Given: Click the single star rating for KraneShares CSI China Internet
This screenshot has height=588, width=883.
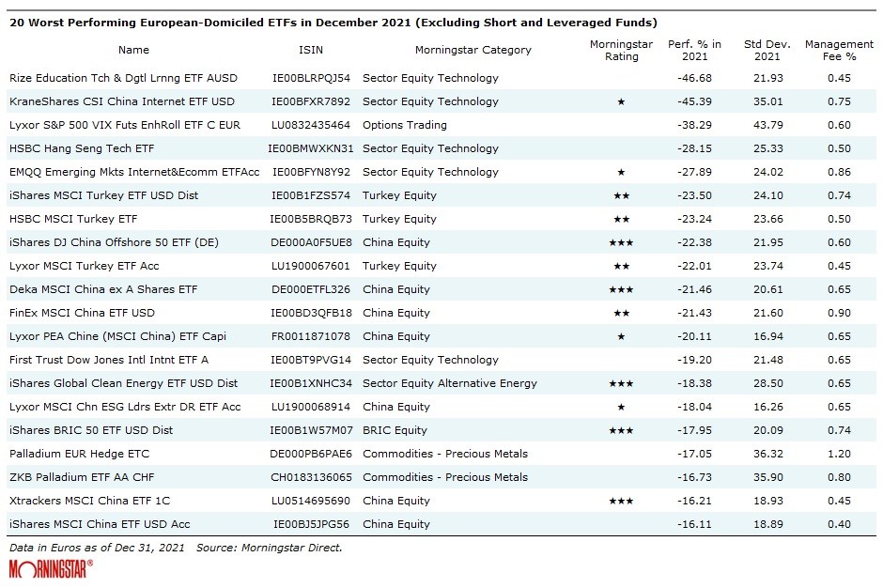Looking at the screenshot, I should [x=621, y=101].
